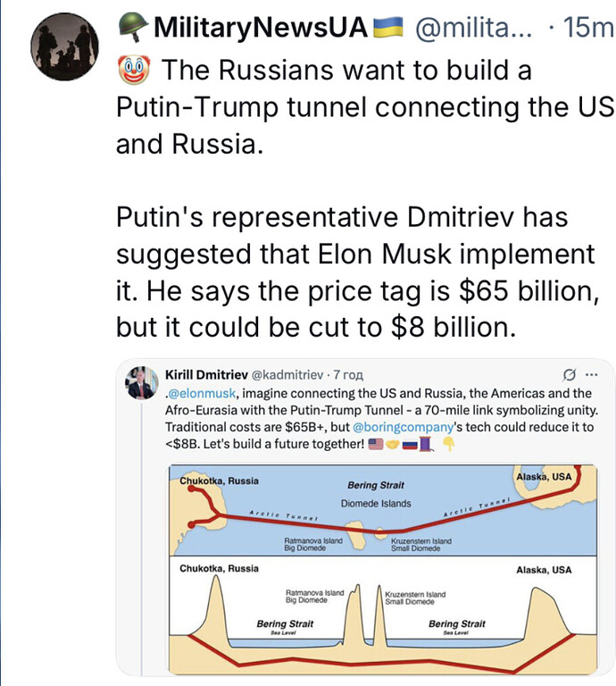Screen dimensions: 616x686
Task: Click the helmet emoji before MilitaryNewsUA
Action: (132, 29)
